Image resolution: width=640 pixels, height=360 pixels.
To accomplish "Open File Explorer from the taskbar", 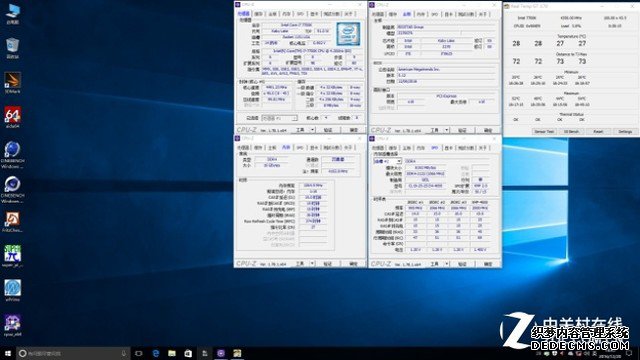I will point(172,353).
